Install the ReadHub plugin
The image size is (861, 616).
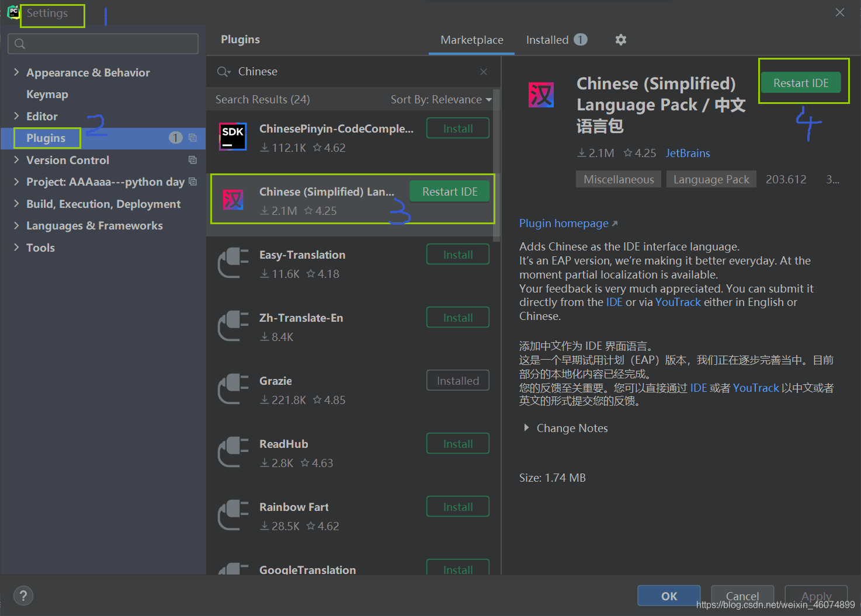pyautogui.click(x=458, y=444)
